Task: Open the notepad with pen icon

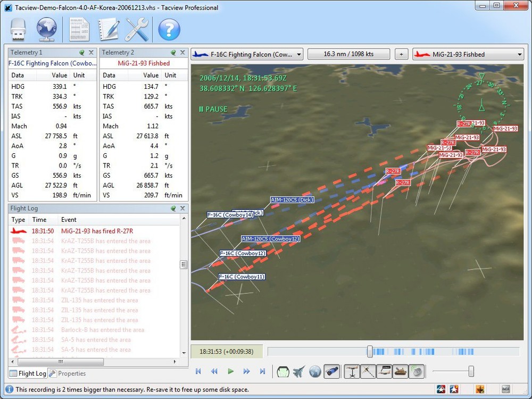Action: pos(109,29)
